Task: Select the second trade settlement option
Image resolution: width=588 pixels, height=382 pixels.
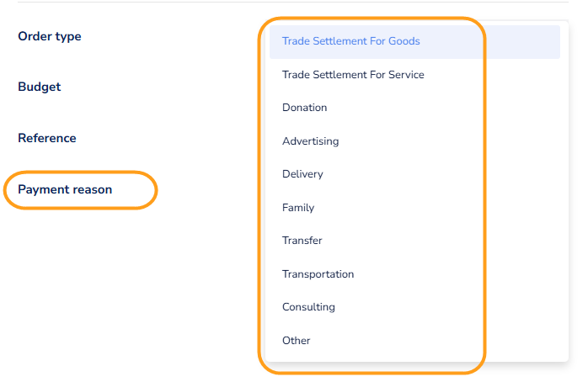Action: pyautogui.click(x=353, y=75)
